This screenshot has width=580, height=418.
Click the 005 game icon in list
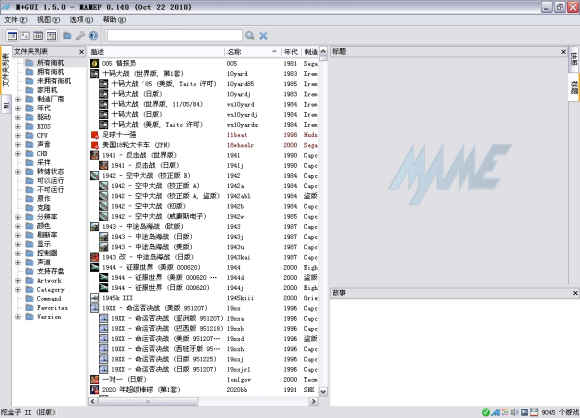(x=95, y=63)
